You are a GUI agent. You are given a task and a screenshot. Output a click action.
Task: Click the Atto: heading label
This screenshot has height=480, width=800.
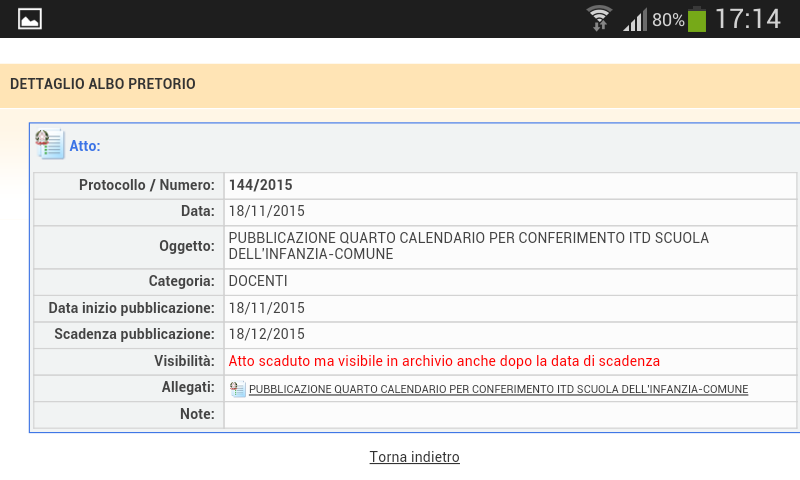(x=85, y=146)
